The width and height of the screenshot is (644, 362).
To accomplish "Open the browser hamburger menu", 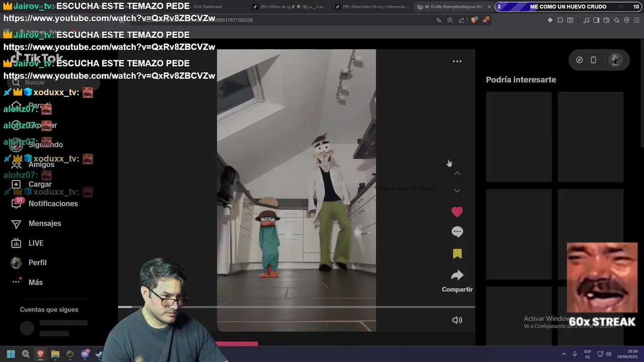I will [637, 20].
